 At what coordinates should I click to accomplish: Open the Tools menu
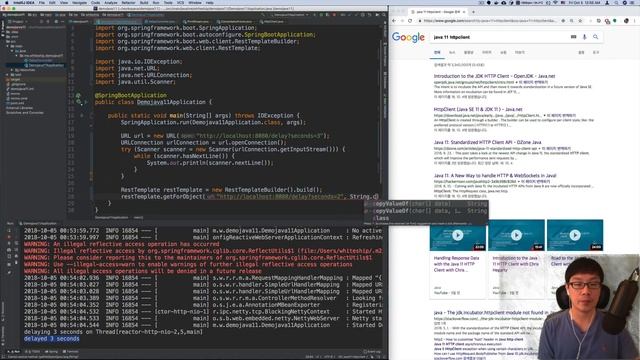click(168, 2)
